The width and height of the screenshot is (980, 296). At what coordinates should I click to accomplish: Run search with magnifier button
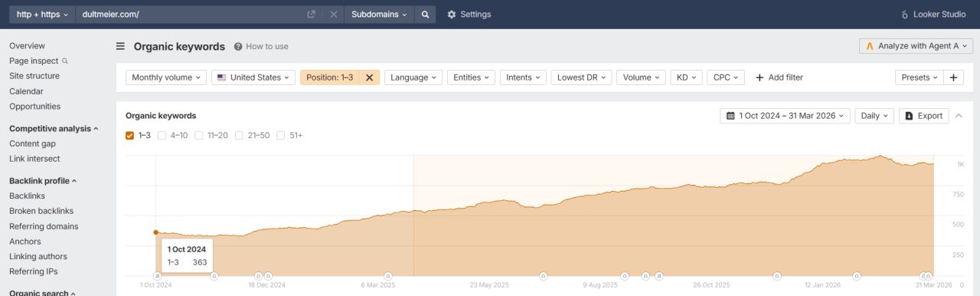426,14
